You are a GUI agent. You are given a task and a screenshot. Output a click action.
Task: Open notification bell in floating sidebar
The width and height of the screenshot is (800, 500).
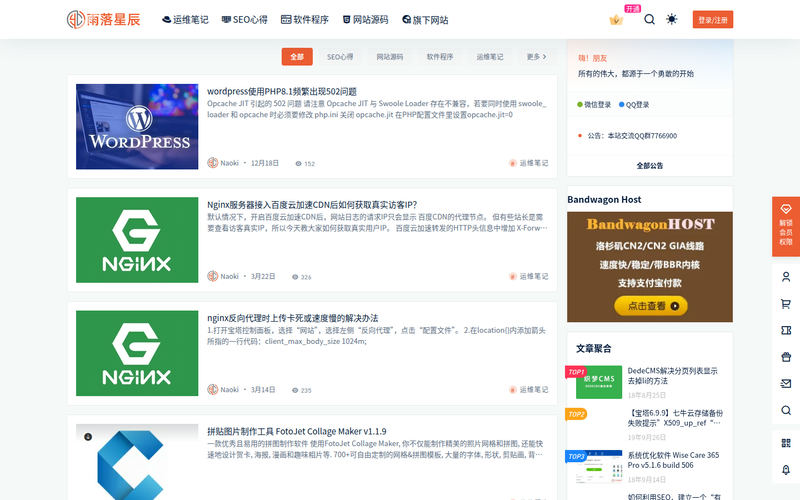point(786,469)
